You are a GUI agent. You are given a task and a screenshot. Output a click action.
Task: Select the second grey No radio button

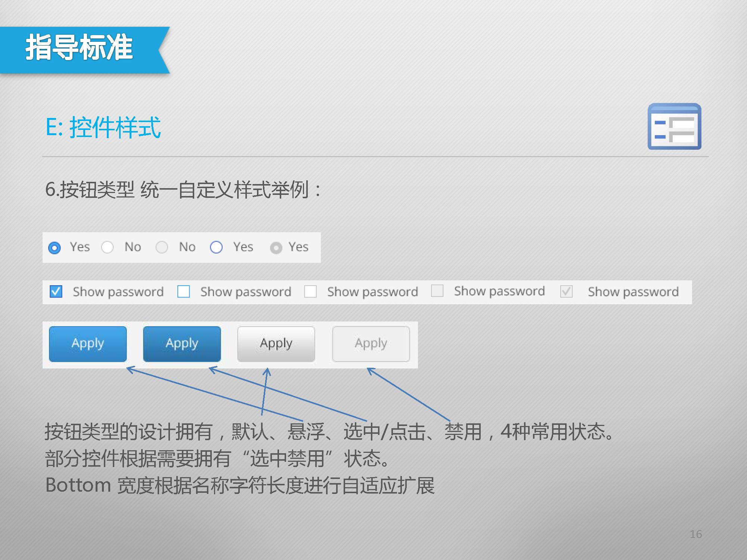pyautogui.click(x=162, y=247)
